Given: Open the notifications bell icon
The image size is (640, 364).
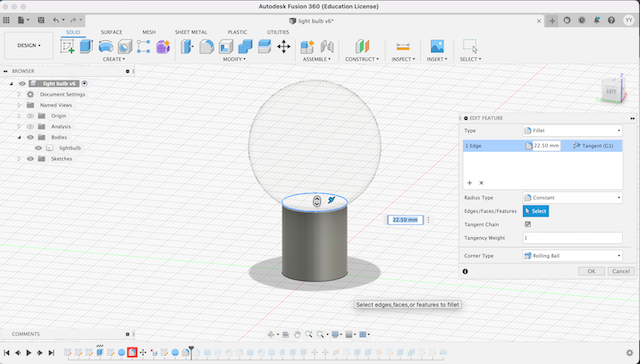Looking at the screenshot, I should [596, 20].
